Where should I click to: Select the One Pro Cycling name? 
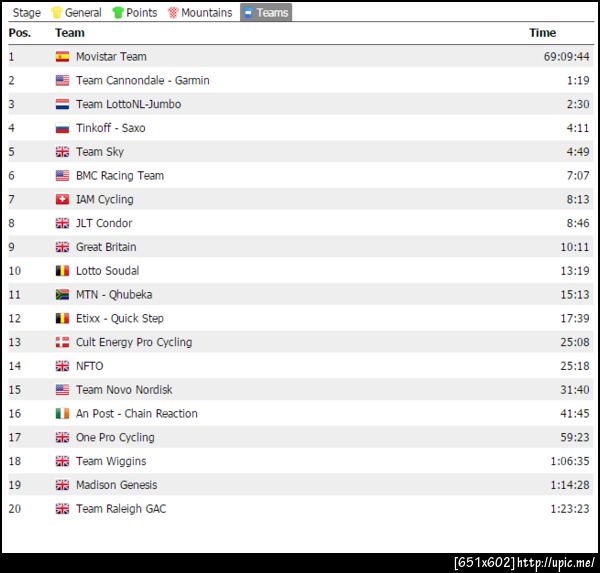tap(115, 438)
